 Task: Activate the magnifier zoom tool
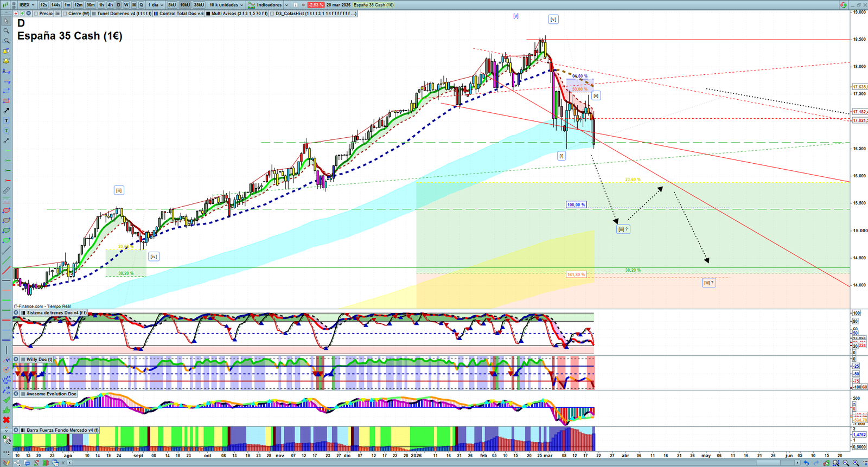tap(6, 31)
